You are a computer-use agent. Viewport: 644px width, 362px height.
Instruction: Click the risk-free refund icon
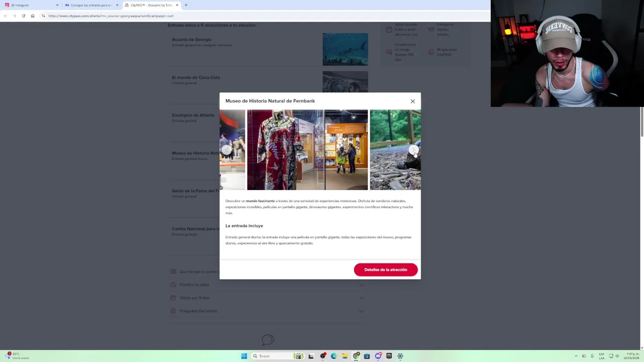[389, 52]
